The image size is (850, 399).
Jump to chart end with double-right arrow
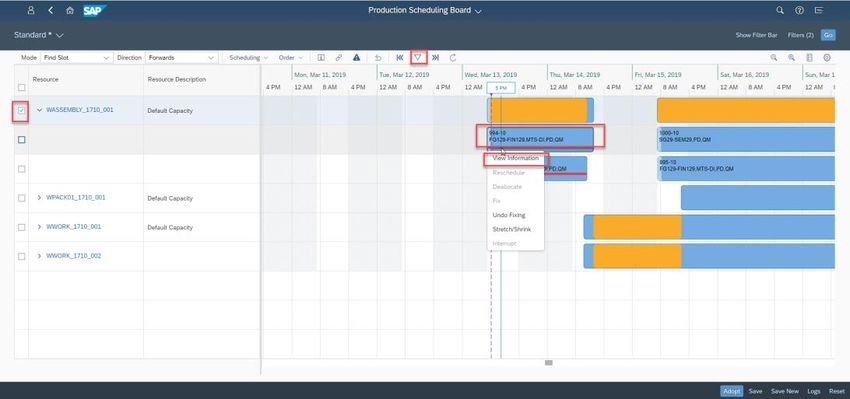coord(435,57)
